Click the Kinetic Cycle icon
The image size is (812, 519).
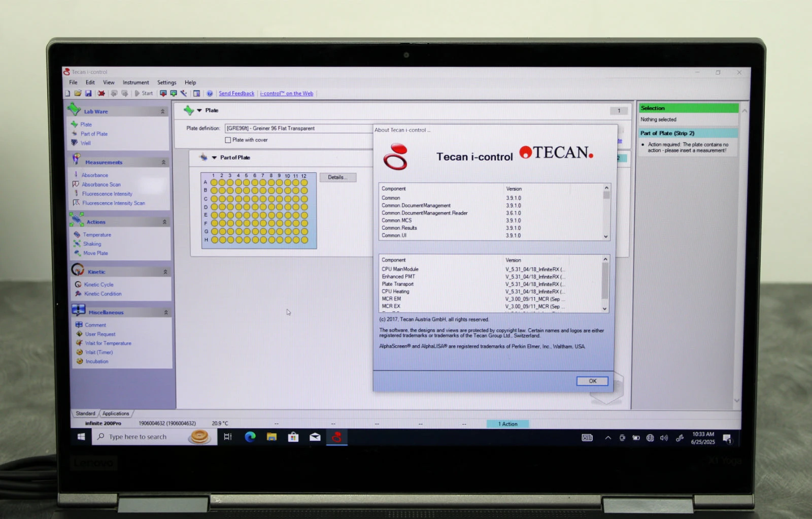click(78, 284)
